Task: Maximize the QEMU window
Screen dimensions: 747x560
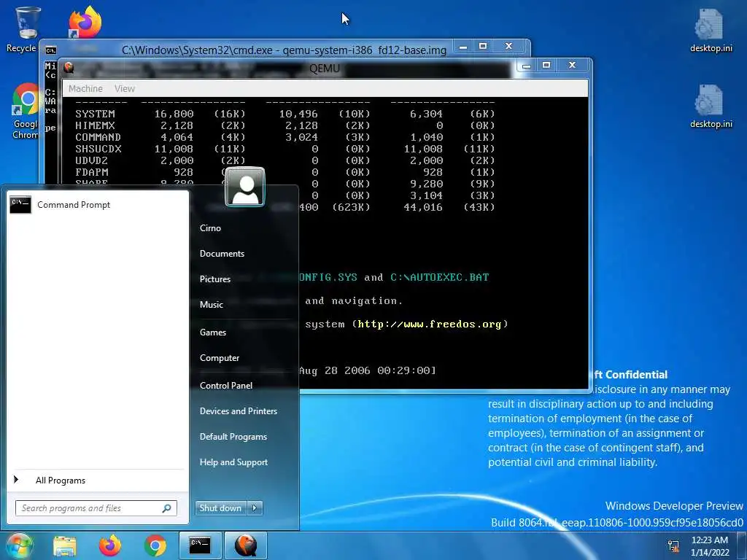Action: point(546,65)
